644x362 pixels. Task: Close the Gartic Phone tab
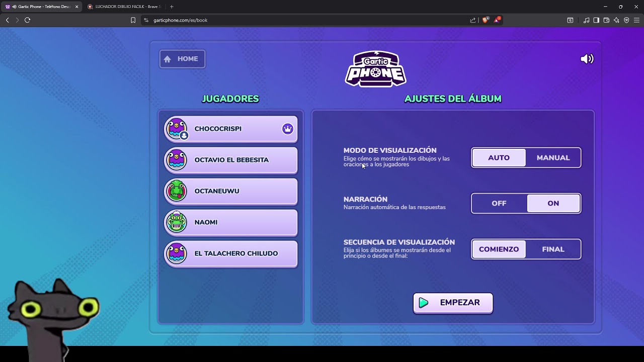[x=76, y=7]
